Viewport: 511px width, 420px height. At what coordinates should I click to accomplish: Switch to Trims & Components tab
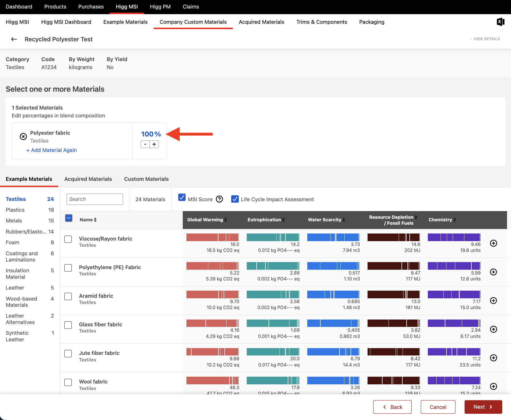pos(322,22)
